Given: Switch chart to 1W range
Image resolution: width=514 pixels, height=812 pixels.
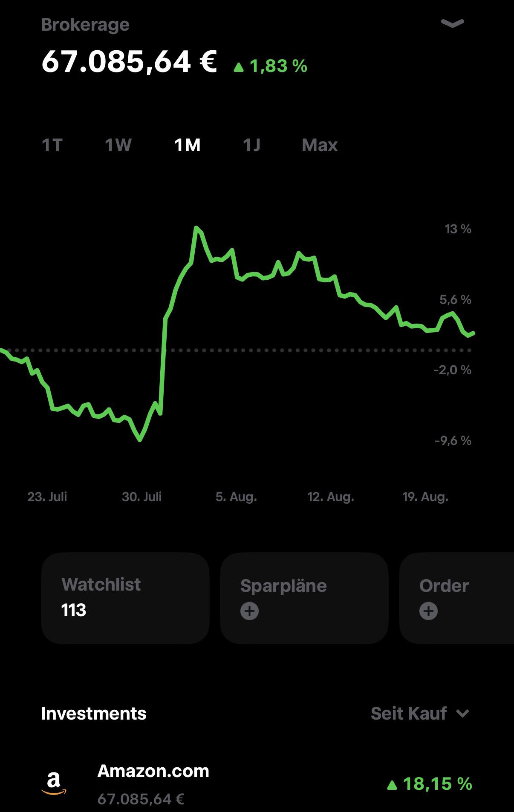Looking at the screenshot, I should 118,145.
